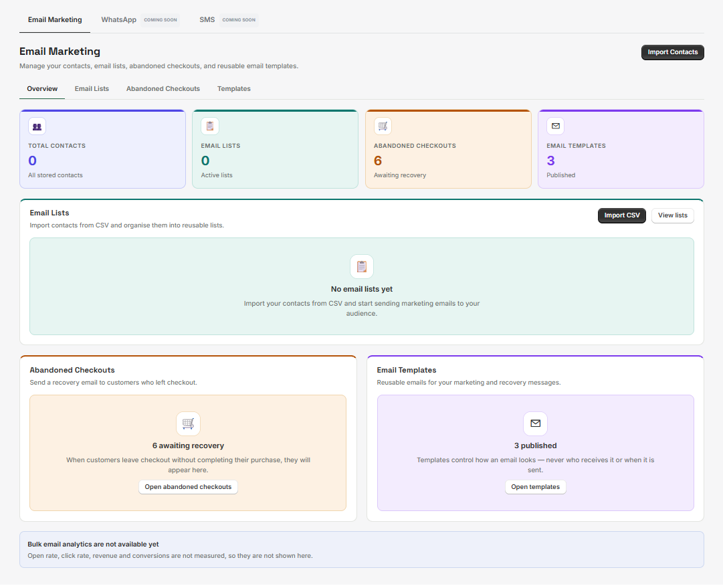Click the envelope icon above 3 published
This screenshot has height=588, width=723.
click(x=535, y=425)
